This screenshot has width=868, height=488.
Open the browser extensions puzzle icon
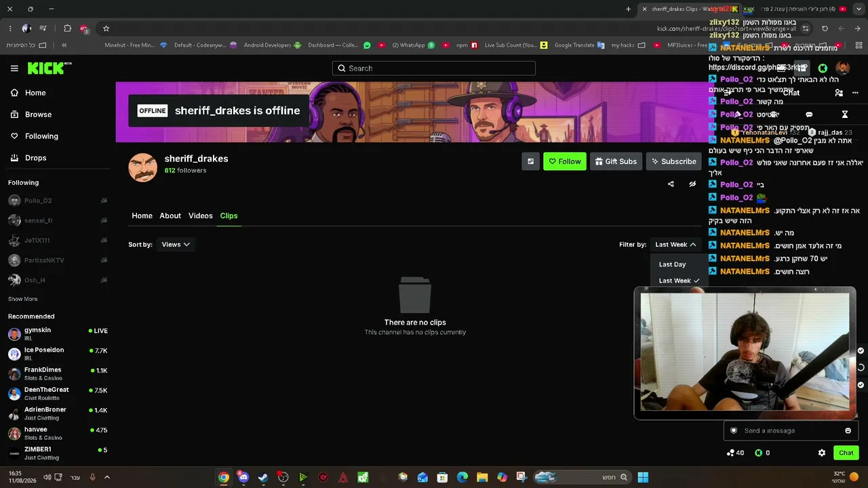[67, 28]
